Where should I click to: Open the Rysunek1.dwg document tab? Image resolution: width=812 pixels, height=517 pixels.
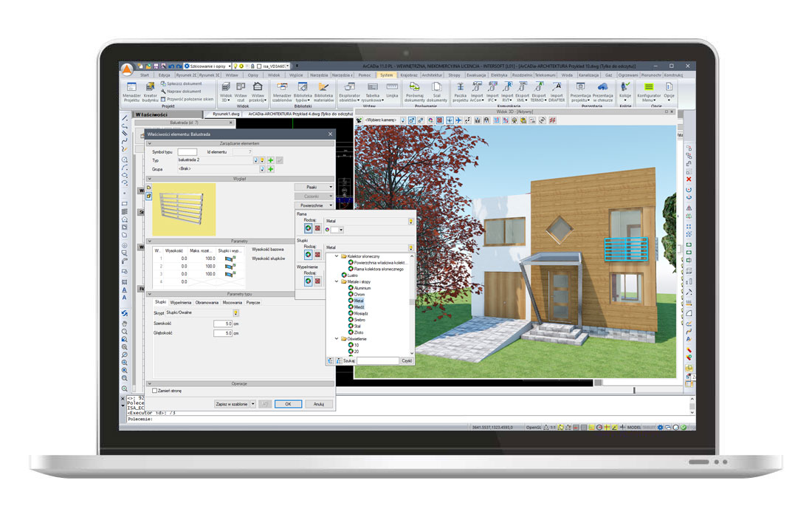(226, 114)
